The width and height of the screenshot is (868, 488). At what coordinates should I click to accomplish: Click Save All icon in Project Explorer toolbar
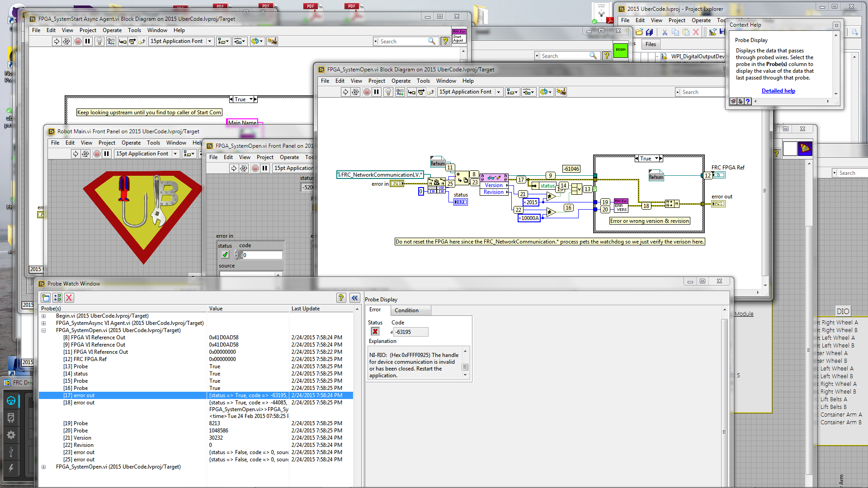point(650,32)
